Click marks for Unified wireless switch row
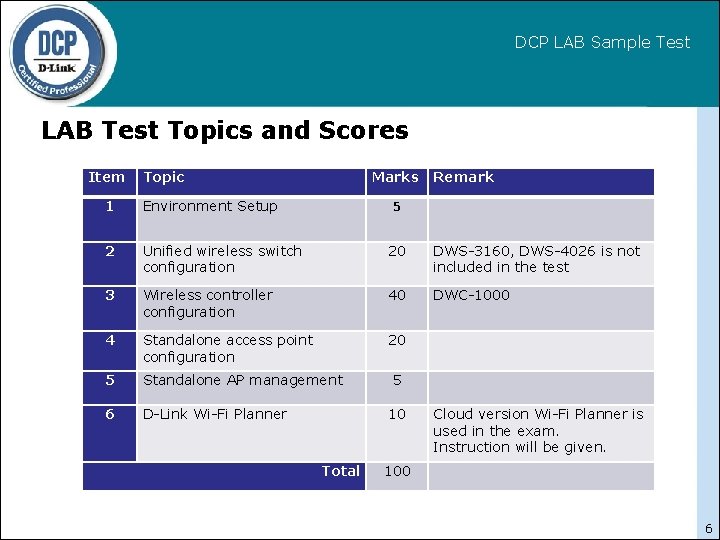The image size is (720, 540). 397,251
